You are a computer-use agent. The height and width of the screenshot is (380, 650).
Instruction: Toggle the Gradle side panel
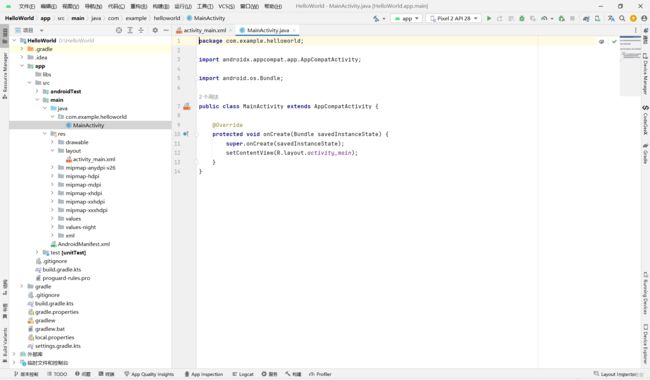click(x=645, y=153)
